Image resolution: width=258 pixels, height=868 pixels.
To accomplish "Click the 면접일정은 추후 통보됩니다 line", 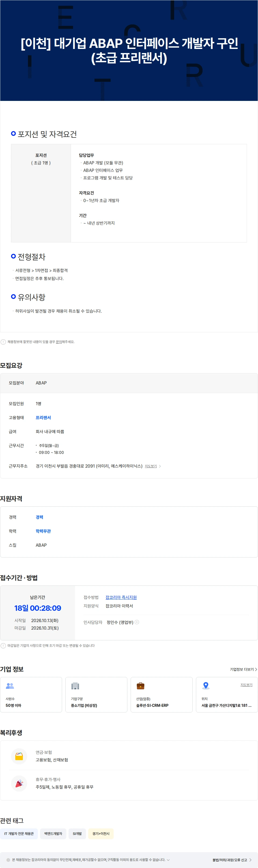I will (x=39, y=278).
